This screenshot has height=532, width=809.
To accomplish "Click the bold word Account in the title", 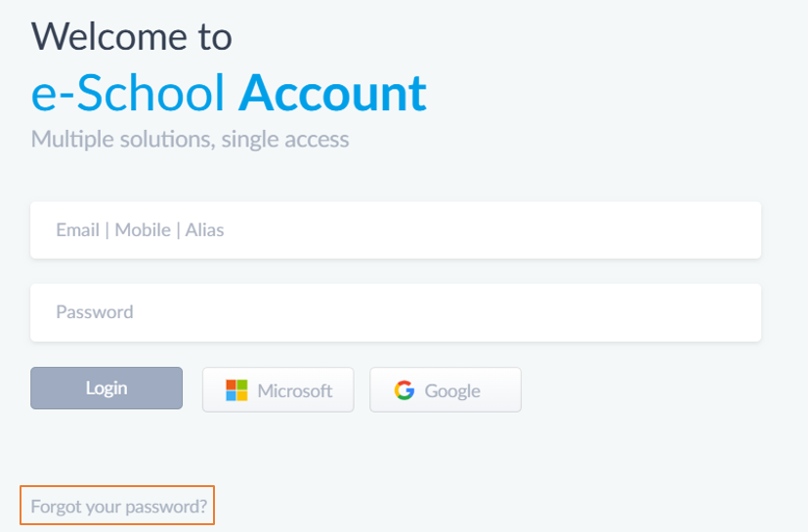I will click(x=332, y=93).
